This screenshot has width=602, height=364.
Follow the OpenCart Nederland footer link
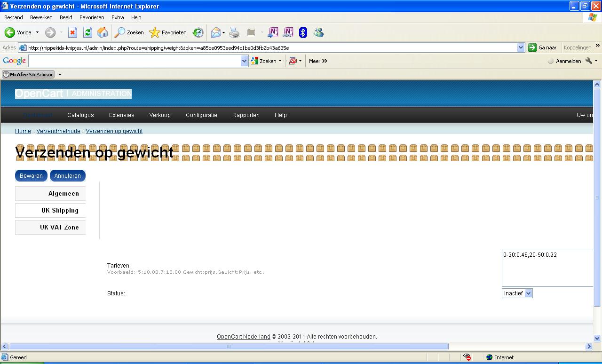[x=244, y=337]
